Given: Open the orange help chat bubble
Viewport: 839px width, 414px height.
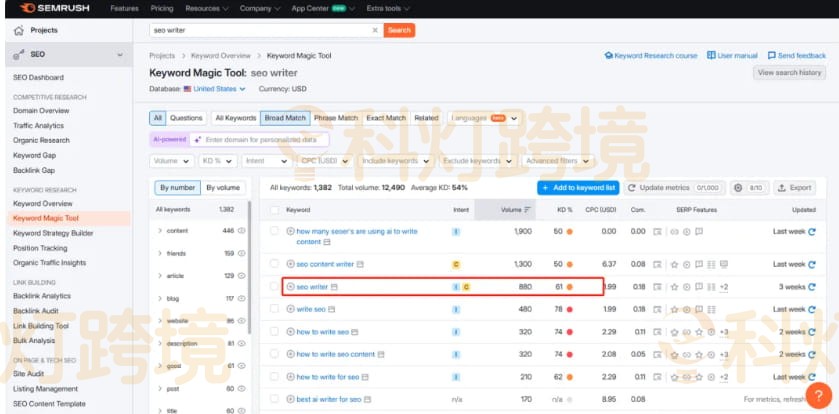Looking at the screenshot, I should (818, 394).
